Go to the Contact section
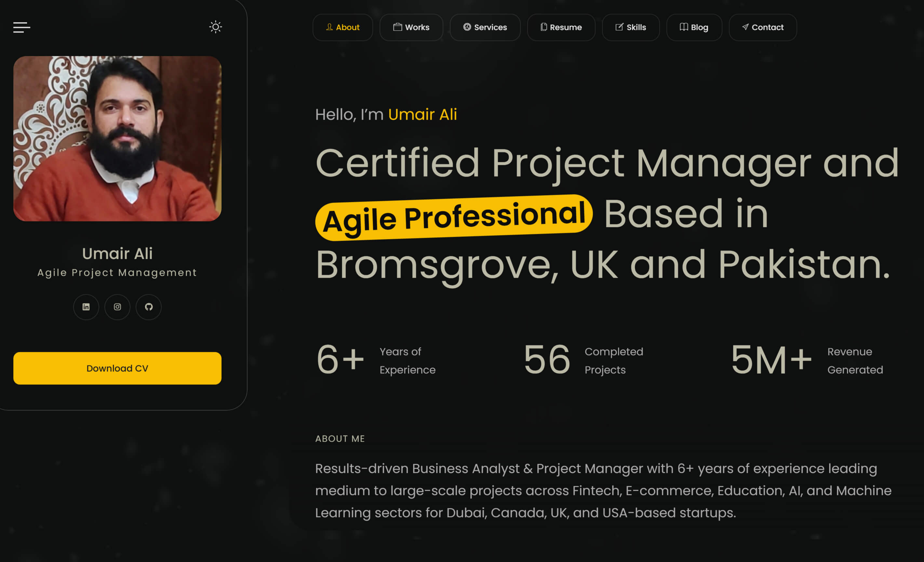The height and width of the screenshot is (562, 924). (x=763, y=27)
